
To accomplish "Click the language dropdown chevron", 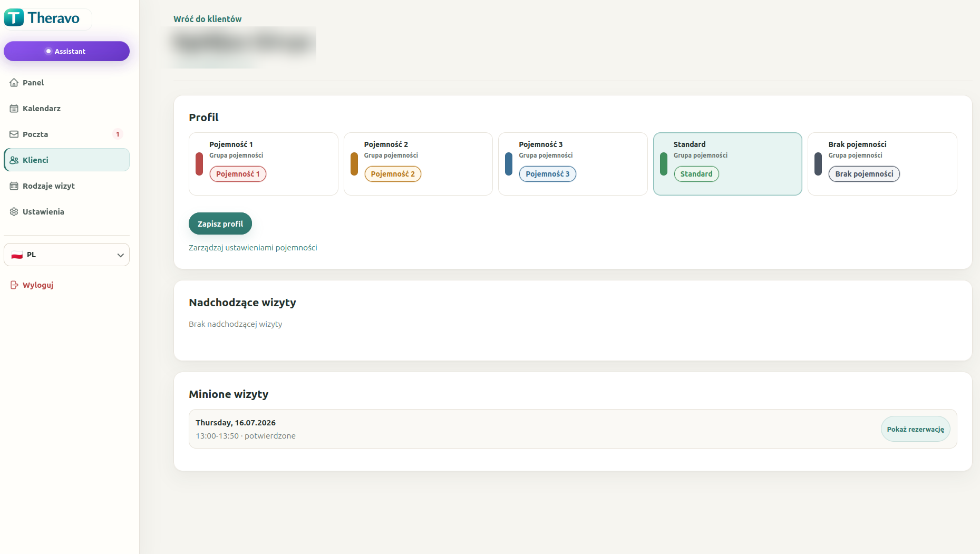I will (120, 255).
